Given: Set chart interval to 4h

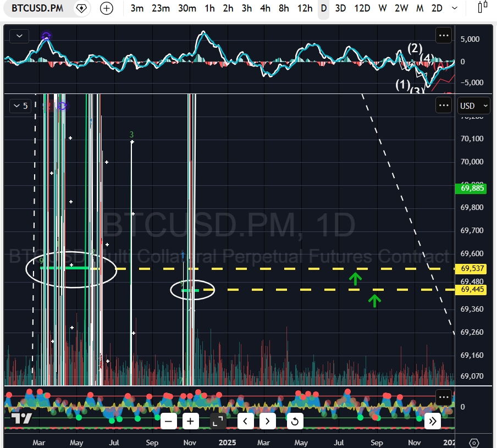Looking at the screenshot, I should 265,8.
